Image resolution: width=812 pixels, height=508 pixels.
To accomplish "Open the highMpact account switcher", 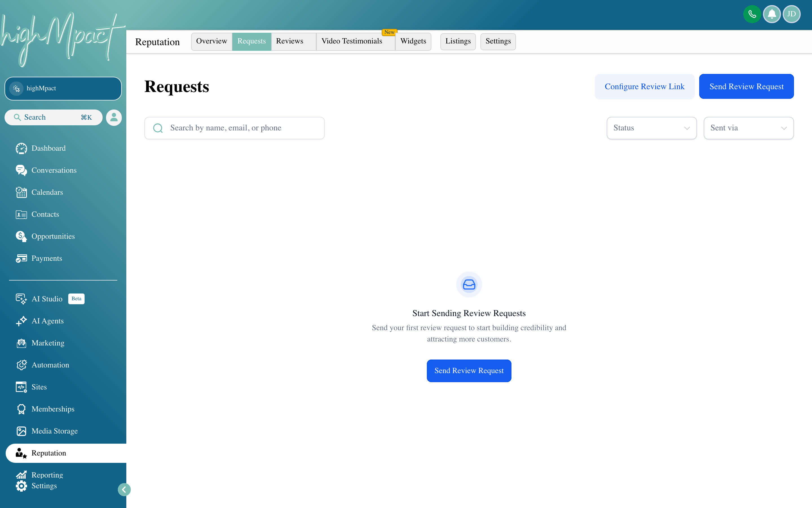I will (63, 88).
